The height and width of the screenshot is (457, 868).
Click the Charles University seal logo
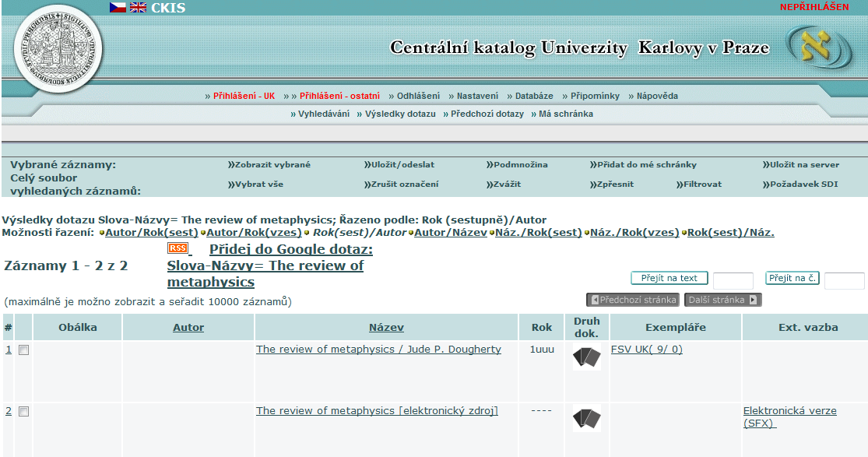coord(58,48)
